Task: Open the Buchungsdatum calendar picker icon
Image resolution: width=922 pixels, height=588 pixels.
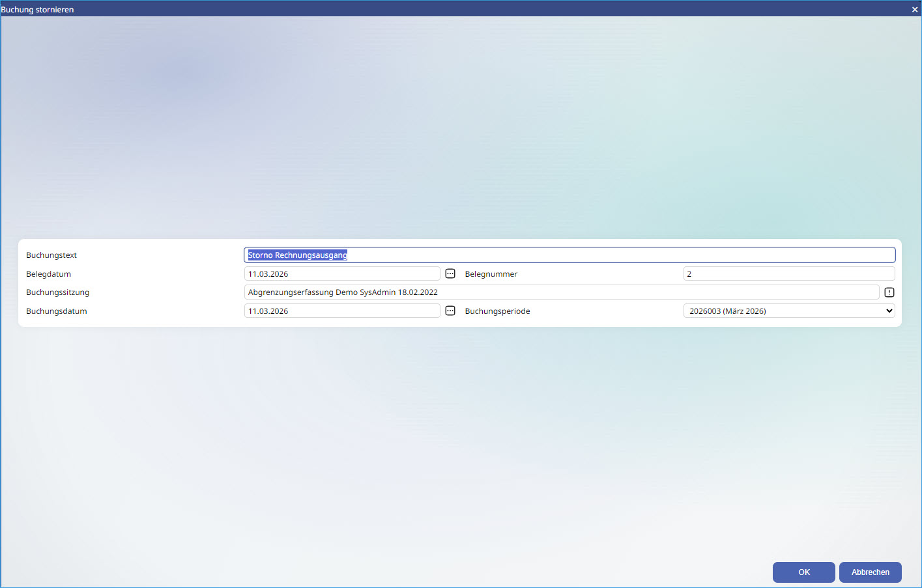Action: [450, 311]
